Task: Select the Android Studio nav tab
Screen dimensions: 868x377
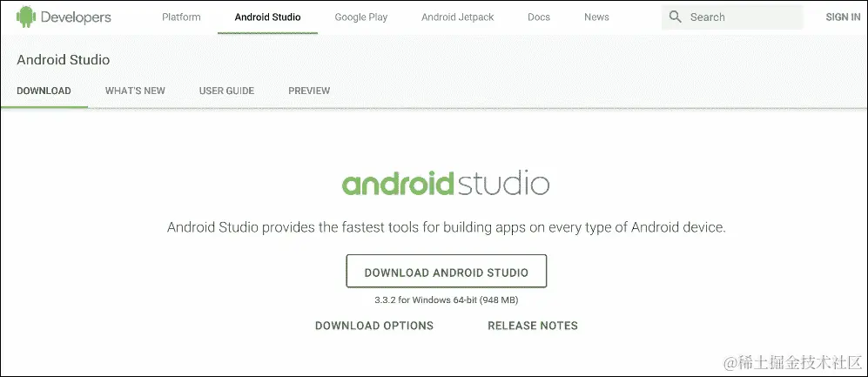Action: pyautogui.click(x=267, y=17)
